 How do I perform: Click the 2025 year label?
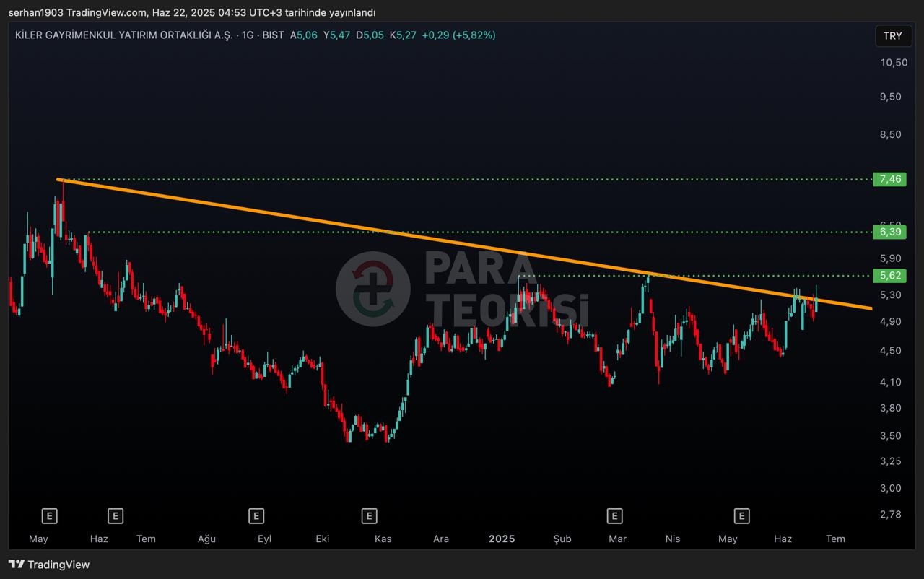tap(502, 539)
